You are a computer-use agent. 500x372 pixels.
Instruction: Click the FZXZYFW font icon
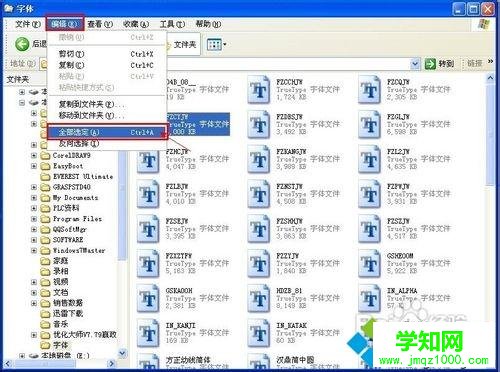(x=148, y=264)
